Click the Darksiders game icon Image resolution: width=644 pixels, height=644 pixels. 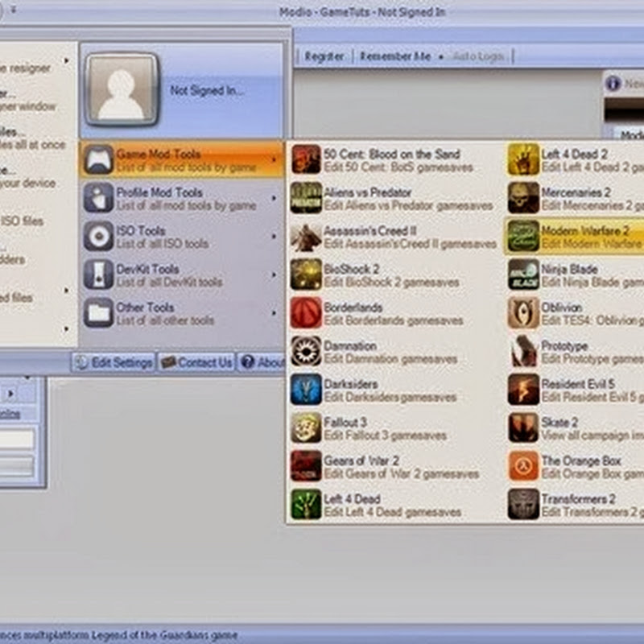(x=306, y=390)
